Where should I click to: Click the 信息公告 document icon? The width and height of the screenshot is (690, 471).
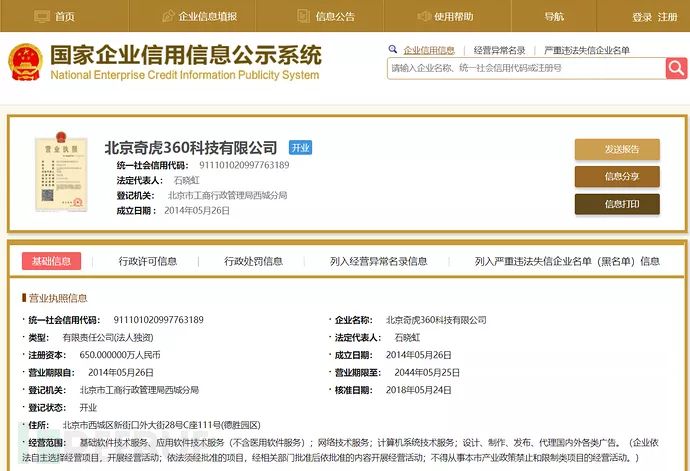point(303,16)
